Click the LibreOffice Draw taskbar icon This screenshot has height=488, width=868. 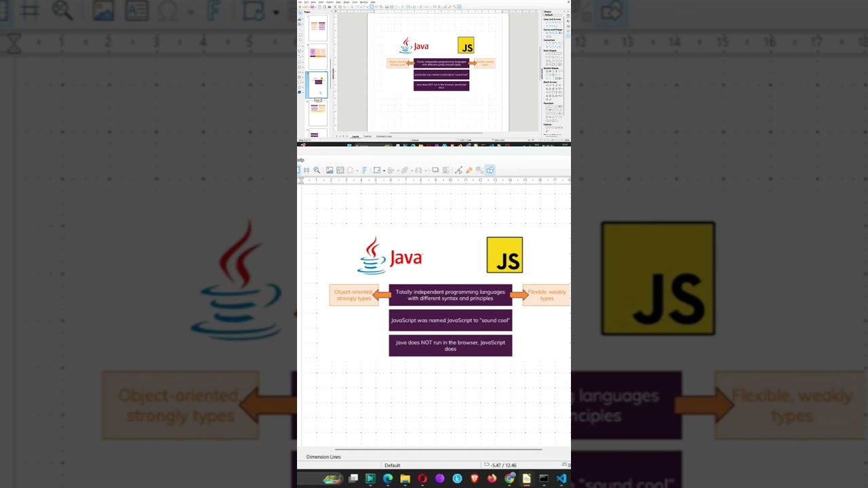pos(526,479)
